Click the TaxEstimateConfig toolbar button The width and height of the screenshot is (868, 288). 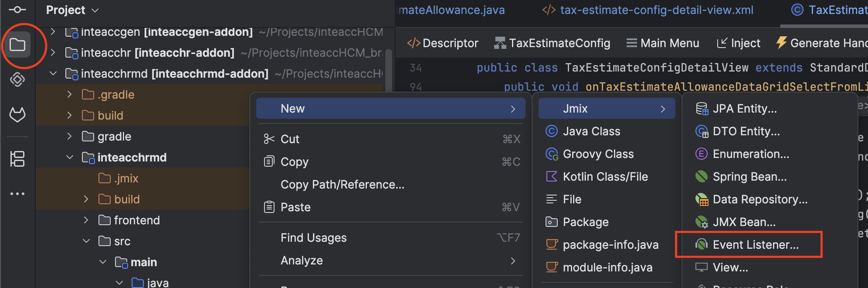tap(552, 43)
